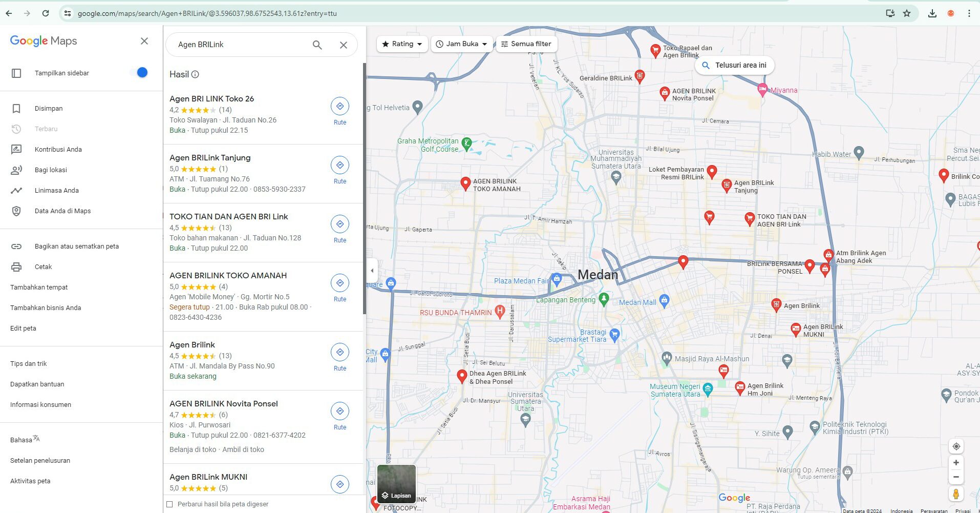Screen dimensions: 980x513
Task: Open Tips dan trik
Action: (29, 363)
